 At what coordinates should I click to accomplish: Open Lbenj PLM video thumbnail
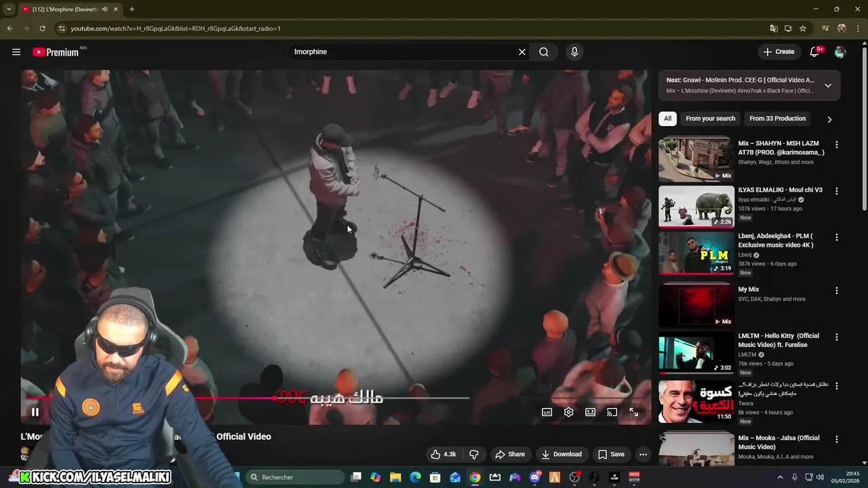pyautogui.click(x=696, y=252)
